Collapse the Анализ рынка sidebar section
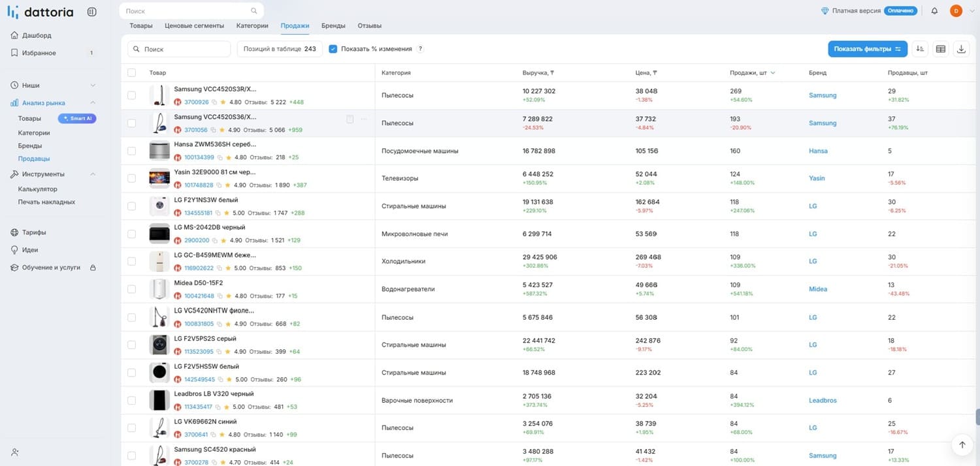The image size is (980, 466). 92,103
